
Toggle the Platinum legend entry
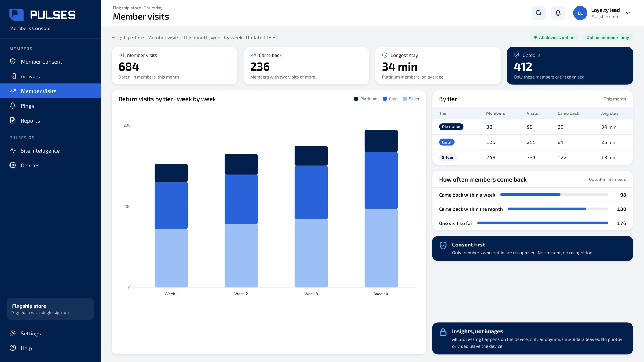[x=365, y=99]
